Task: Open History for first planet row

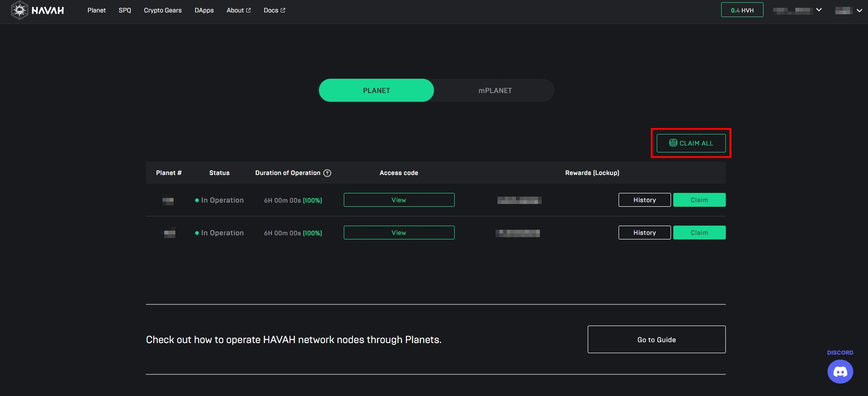Action: click(x=644, y=200)
